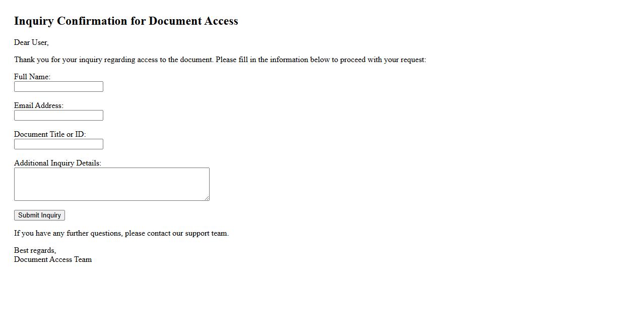644x328 pixels.
Task: Click "proceed with your request" phrase
Action: (382, 60)
